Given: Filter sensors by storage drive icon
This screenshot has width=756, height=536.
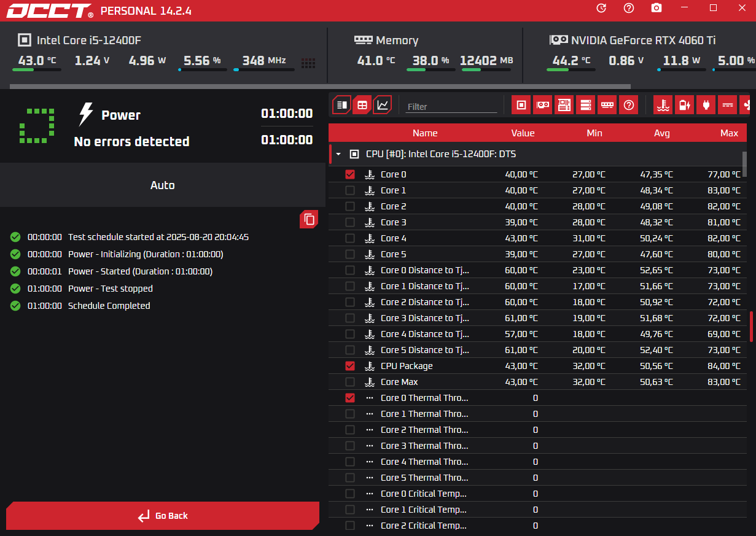Looking at the screenshot, I should [586, 105].
